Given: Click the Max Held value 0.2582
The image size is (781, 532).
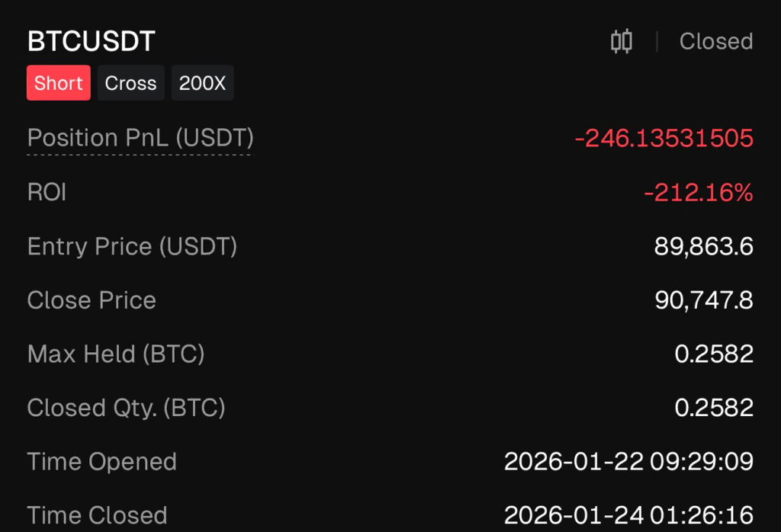Looking at the screenshot, I should tap(714, 354).
